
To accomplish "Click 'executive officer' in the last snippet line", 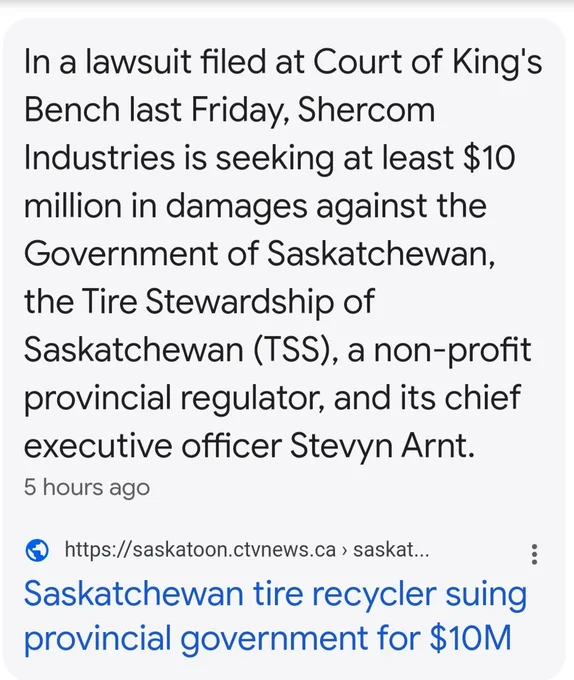I will tap(153, 446).
